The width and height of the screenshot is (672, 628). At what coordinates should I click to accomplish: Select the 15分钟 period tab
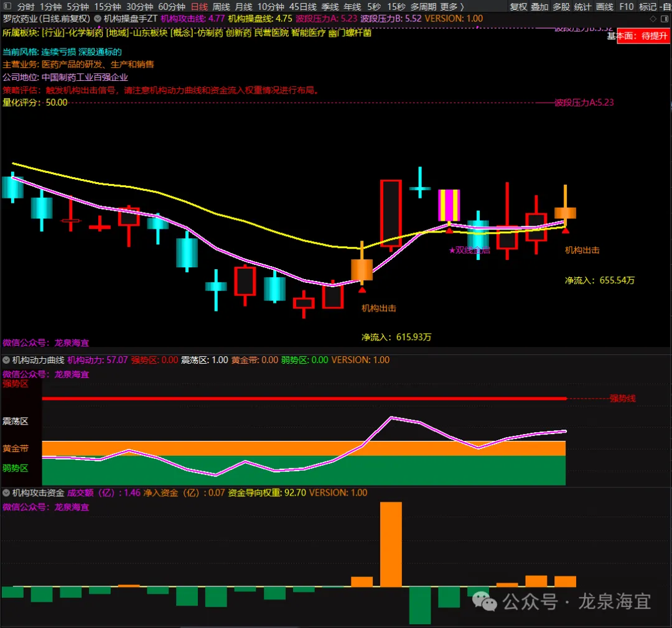pos(108,7)
